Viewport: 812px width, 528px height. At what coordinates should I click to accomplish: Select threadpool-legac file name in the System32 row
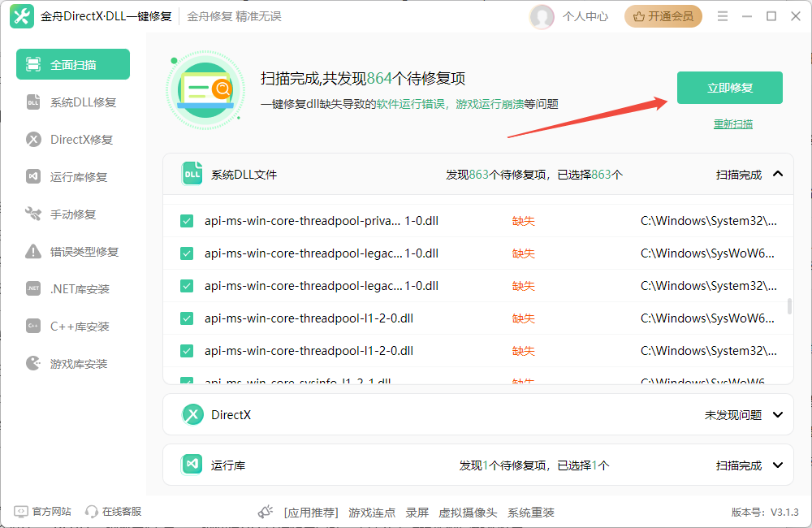click(322, 285)
